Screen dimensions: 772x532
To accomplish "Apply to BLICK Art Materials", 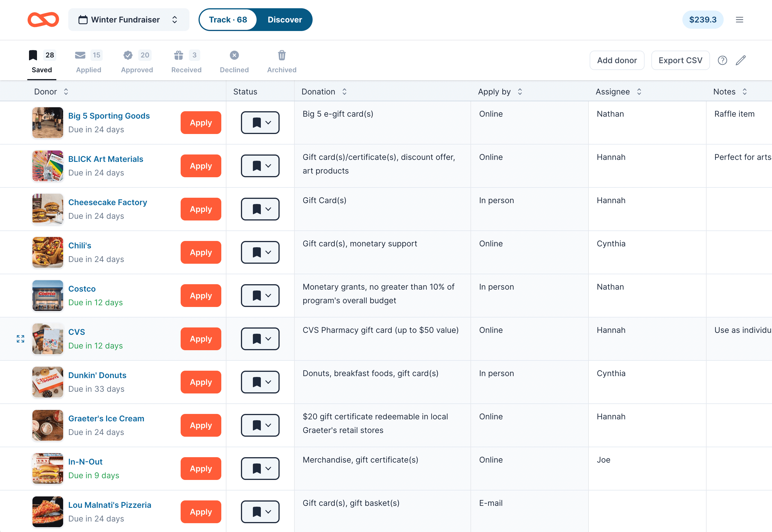I will pyautogui.click(x=201, y=166).
